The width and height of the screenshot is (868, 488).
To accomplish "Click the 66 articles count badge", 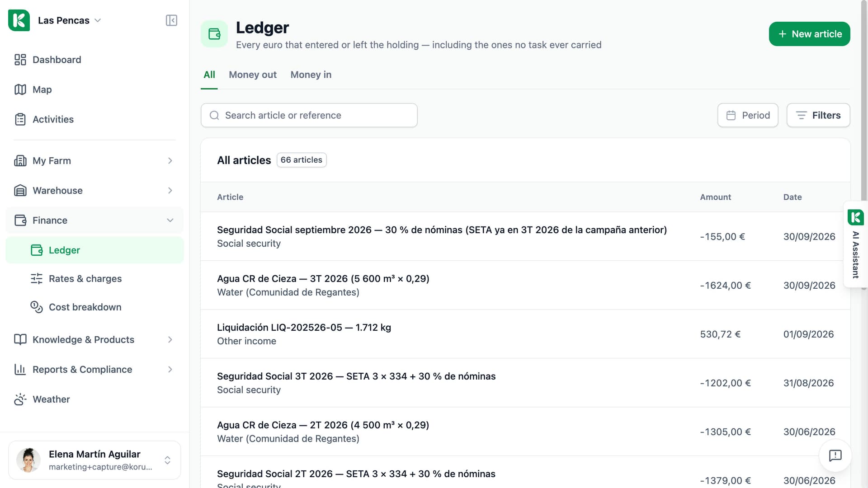I will coord(302,160).
